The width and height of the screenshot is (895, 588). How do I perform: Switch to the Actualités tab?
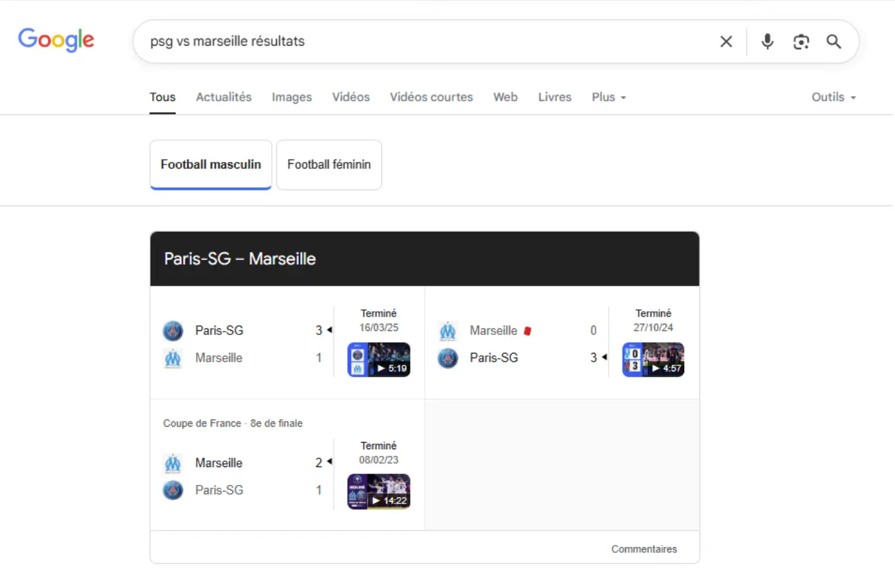(x=223, y=97)
